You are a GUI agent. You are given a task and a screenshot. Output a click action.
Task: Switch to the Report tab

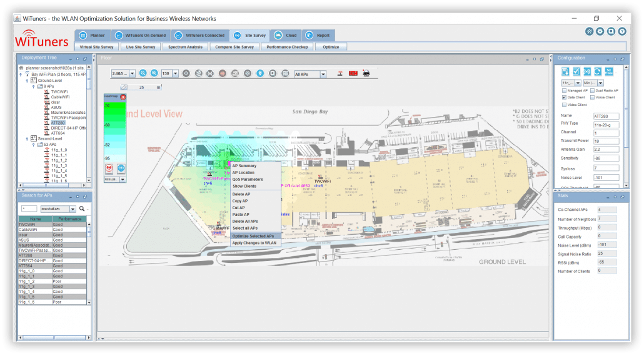pyautogui.click(x=318, y=36)
